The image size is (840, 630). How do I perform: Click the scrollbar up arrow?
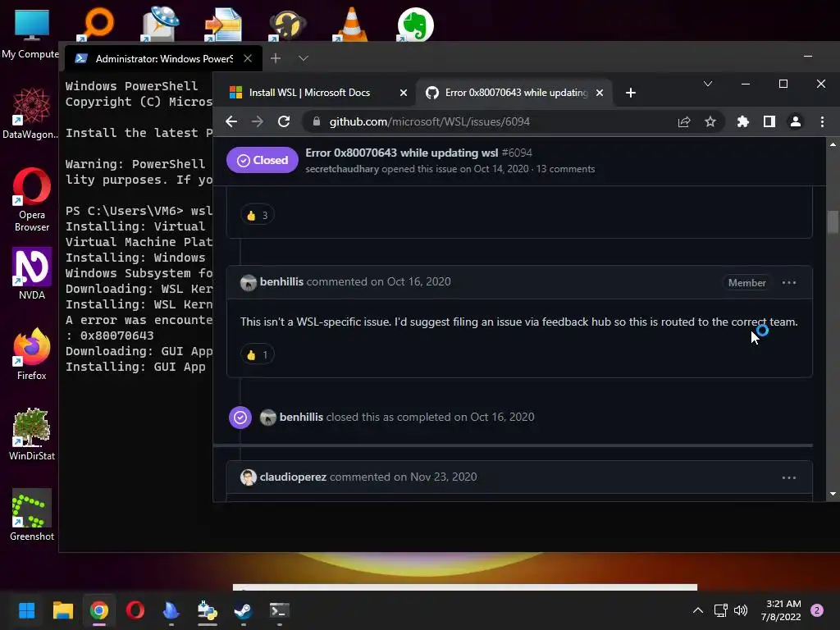click(833, 144)
